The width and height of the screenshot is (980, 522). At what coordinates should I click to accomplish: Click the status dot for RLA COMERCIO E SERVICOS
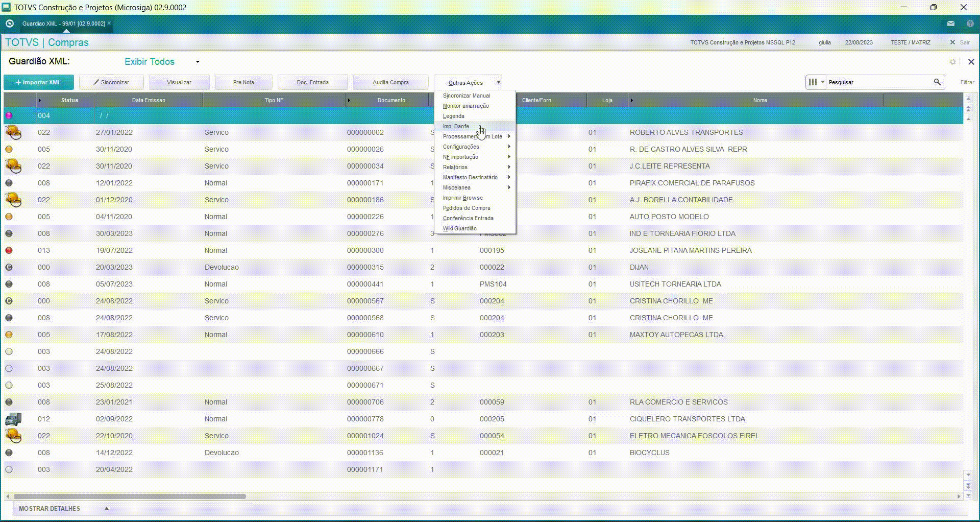pos(9,402)
